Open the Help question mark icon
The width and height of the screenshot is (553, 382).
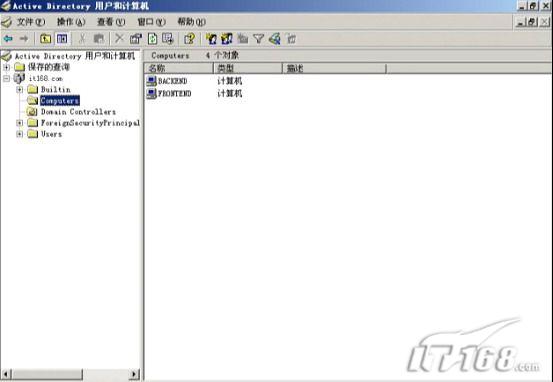(189, 38)
